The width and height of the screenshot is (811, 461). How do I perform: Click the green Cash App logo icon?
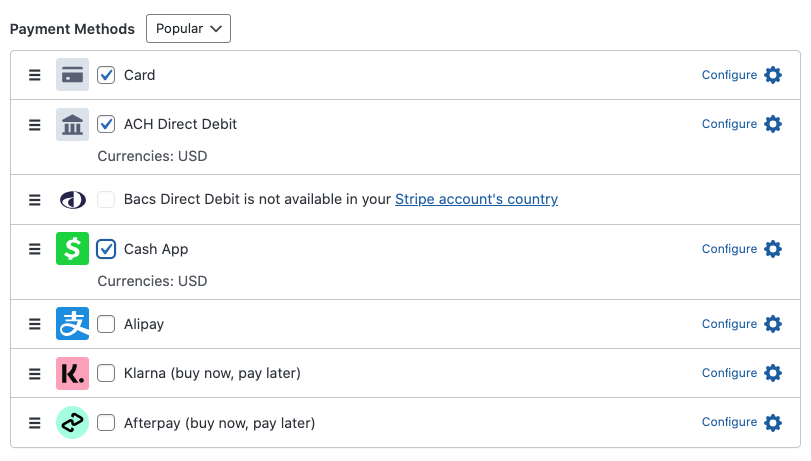tap(72, 249)
